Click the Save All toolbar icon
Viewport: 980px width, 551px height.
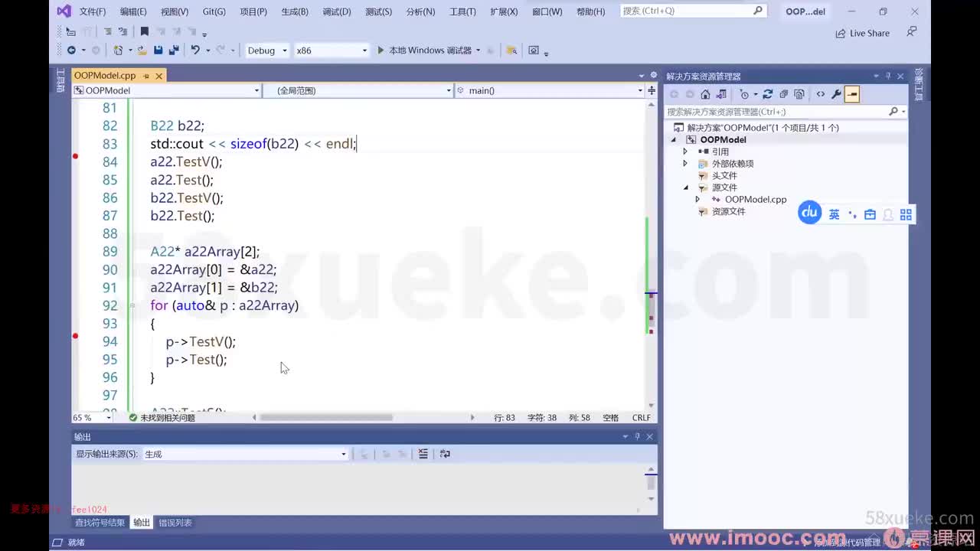click(174, 50)
